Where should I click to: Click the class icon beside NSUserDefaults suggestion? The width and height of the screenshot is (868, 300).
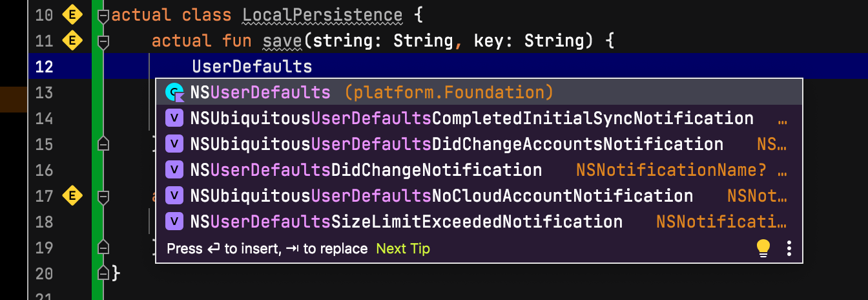(174, 93)
